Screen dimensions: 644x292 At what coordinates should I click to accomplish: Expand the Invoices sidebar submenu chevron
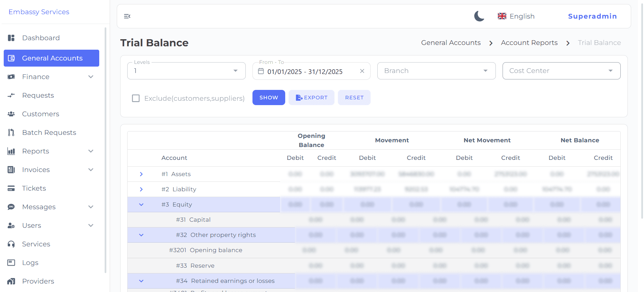(91, 170)
